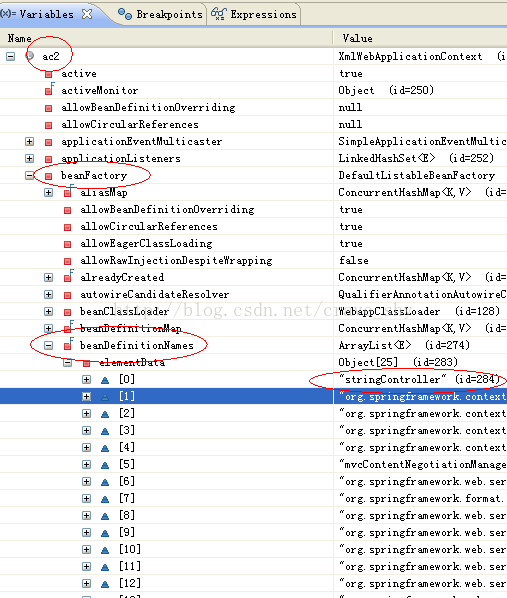Expand the aliasMap field
507x598 pixels.
[48, 193]
